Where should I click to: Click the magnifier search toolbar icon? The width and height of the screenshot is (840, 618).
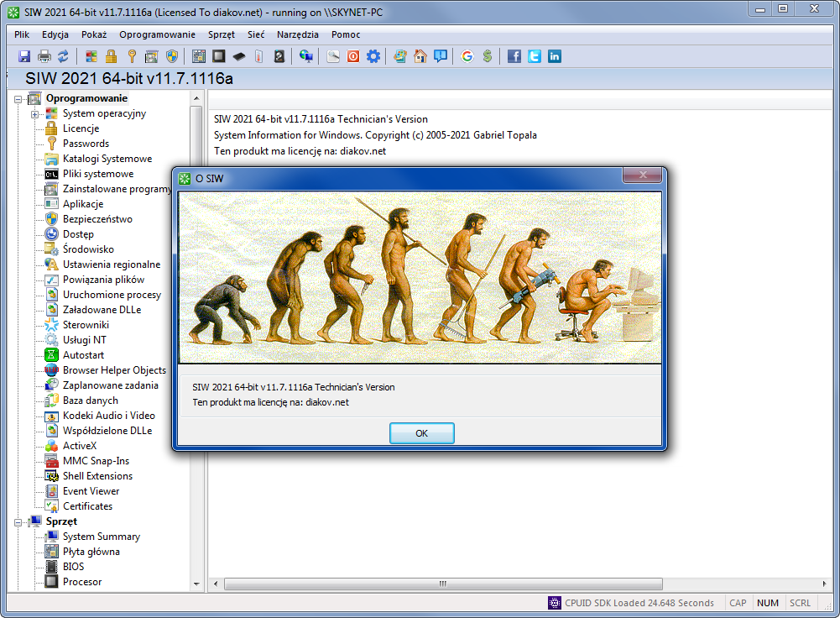click(x=332, y=56)
